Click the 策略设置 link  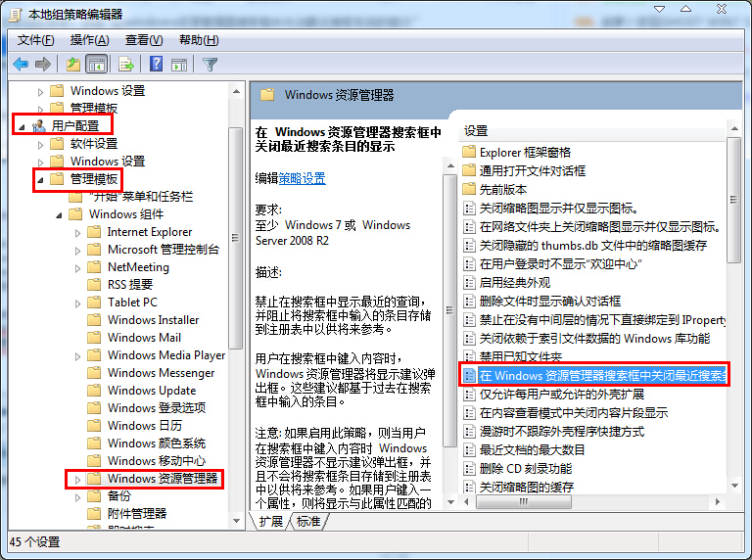(303, 178)
